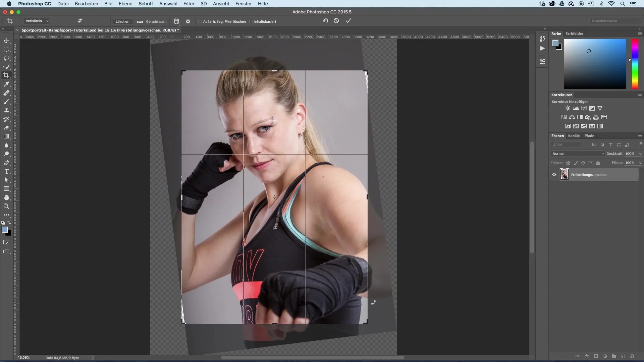Switch to the Pfade tab
This screenshot has width=644, height=362.
coord(589,136)
